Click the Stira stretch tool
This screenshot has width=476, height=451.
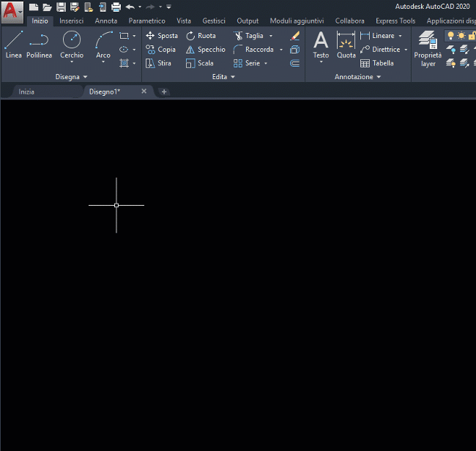(158, 63)
